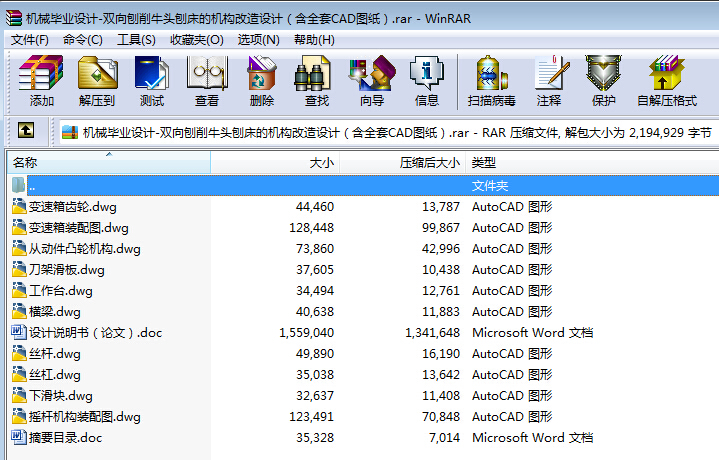
Task: Click the 保护 (Protect) shield icon
Action: pyautogui.click(x=603, y=72)
